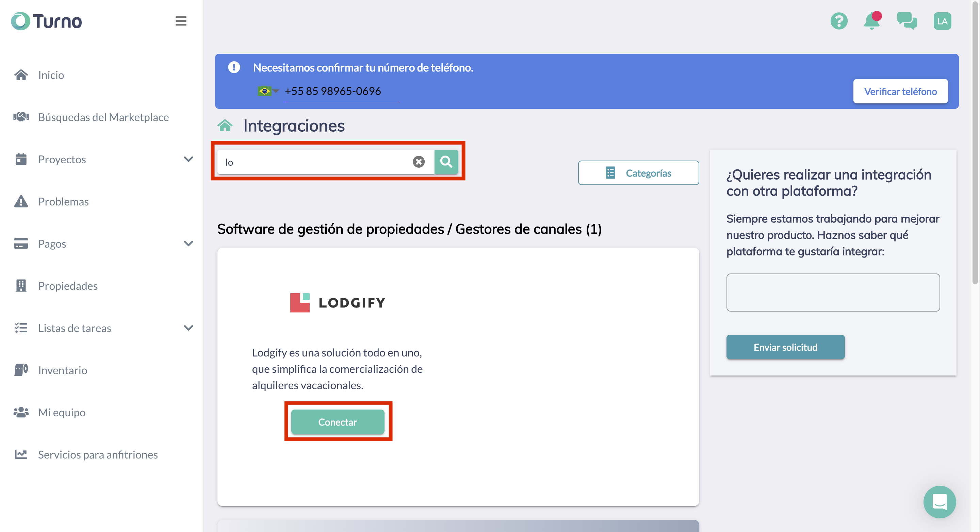Screen dimensions: 980x532
Task: Toggle the hamburger sidebar menu
Action: [181, 21]
